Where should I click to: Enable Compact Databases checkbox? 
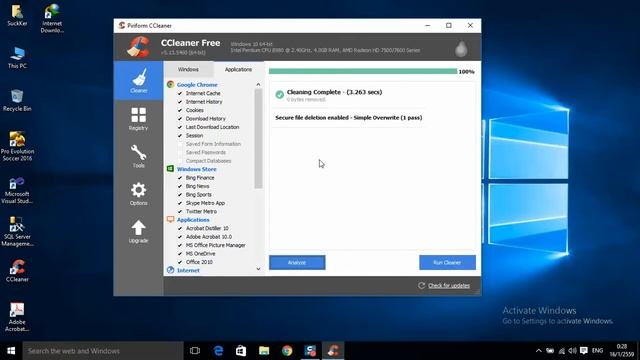(x=180, y=161)
